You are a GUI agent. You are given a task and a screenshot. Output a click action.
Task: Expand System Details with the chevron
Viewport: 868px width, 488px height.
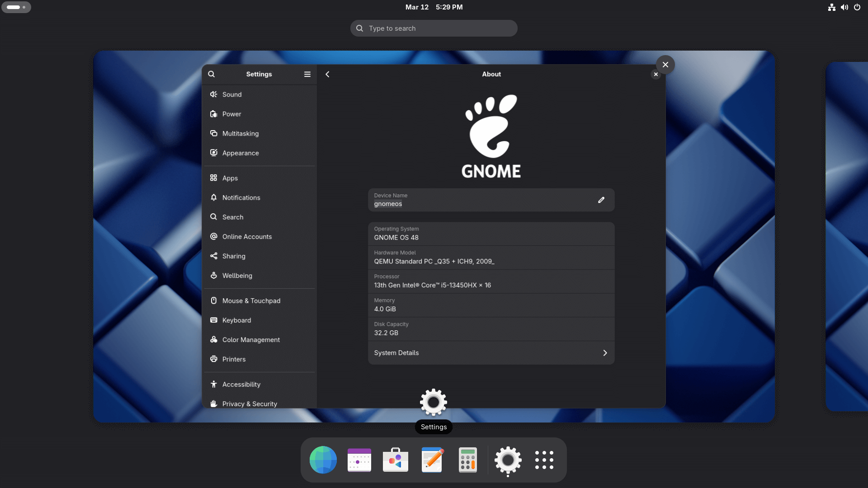[605, 353]
